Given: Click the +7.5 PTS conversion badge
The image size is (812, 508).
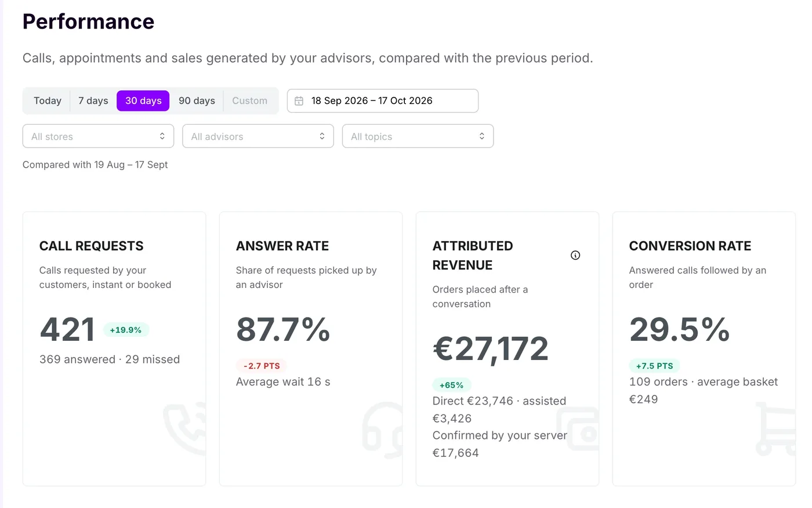Looking at the screenshot, I should tap(655, 366).
